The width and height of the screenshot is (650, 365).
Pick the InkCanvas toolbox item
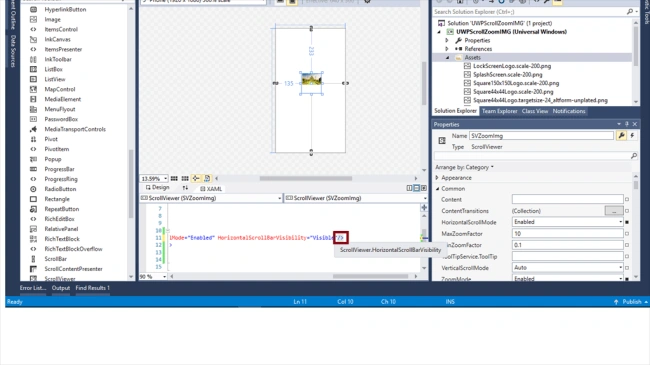click(x=58, y=39)
